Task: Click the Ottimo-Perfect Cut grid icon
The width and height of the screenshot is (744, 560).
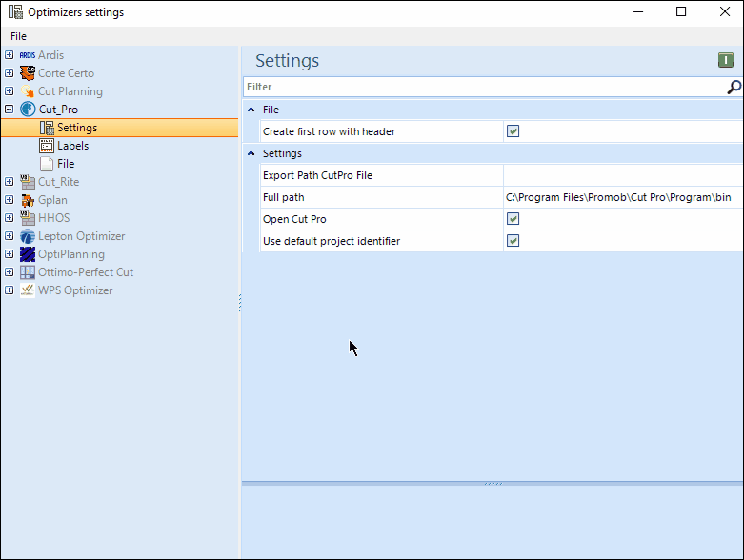Action: point(28,272)
